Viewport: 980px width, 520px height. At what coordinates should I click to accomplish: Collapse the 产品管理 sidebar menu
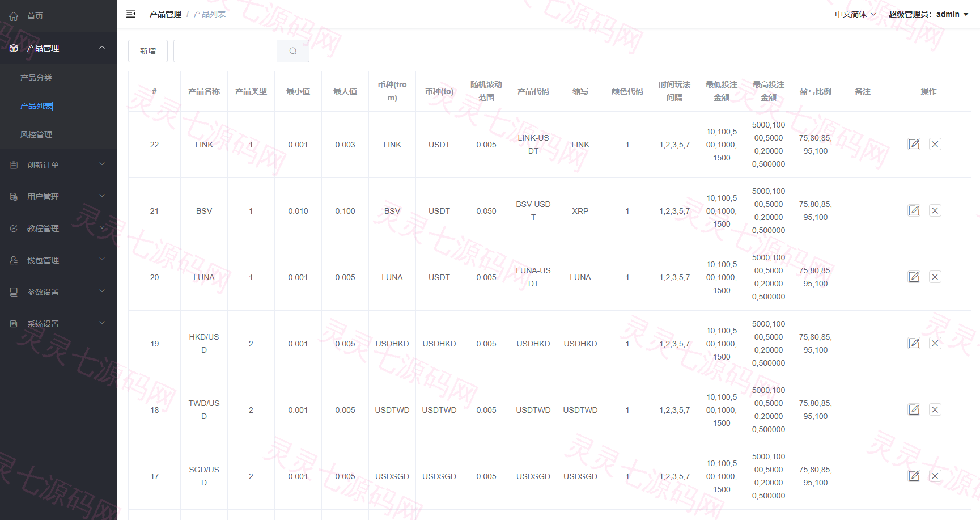[58, 48]
